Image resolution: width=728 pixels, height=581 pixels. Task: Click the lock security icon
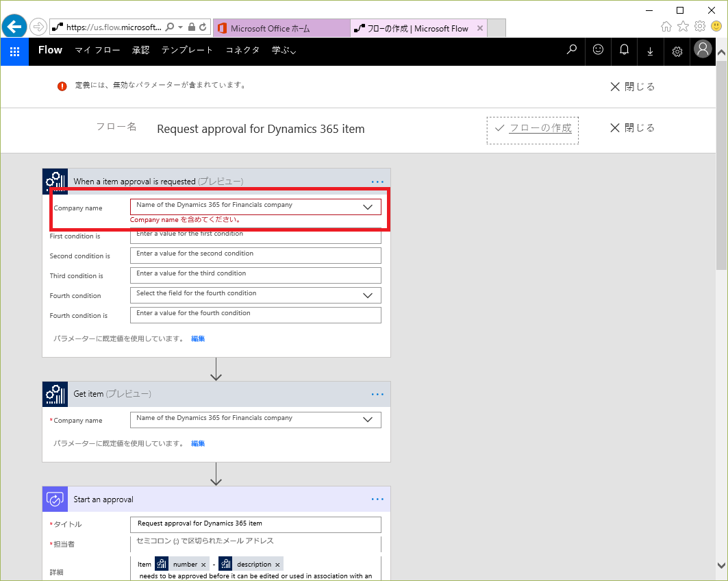(x=191, y=27)
